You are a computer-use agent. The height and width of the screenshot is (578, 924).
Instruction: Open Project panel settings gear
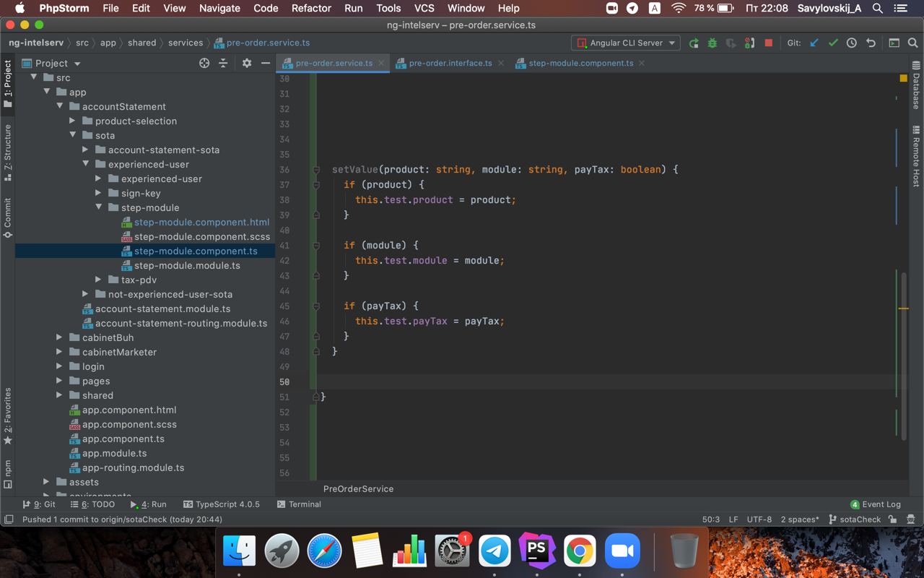247,63
